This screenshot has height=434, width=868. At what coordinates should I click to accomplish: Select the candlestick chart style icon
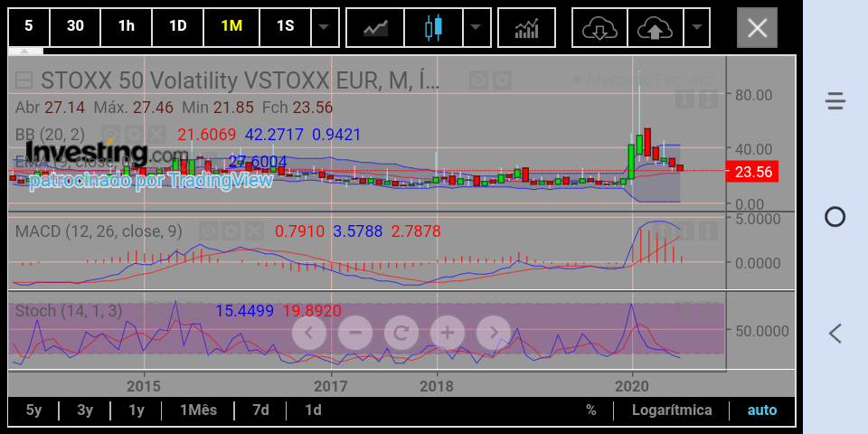[x=435, y=27]
